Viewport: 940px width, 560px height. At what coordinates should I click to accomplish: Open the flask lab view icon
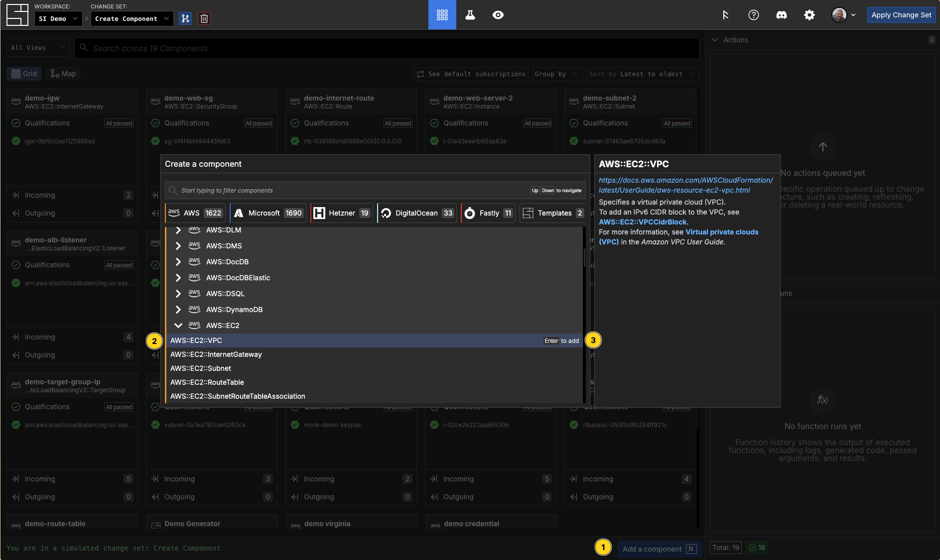click(x=470, y=15)
